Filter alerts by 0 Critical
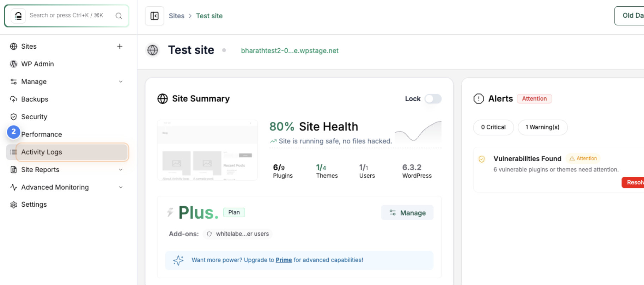 tap(493, 127)
